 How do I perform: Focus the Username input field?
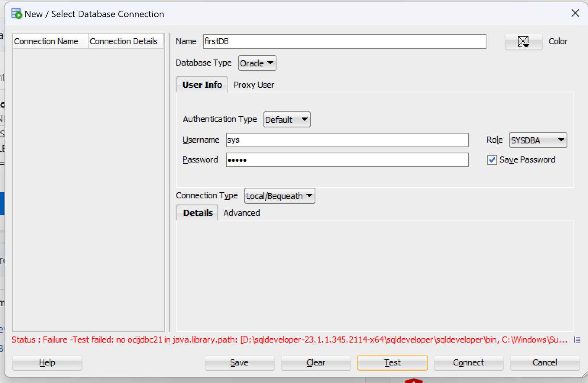tap(347, 140)
